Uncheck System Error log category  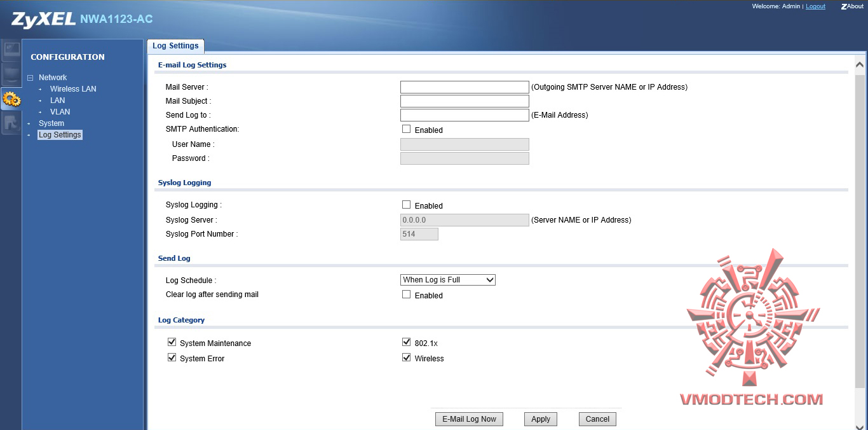pyautogui.click(x=172, y=357)
